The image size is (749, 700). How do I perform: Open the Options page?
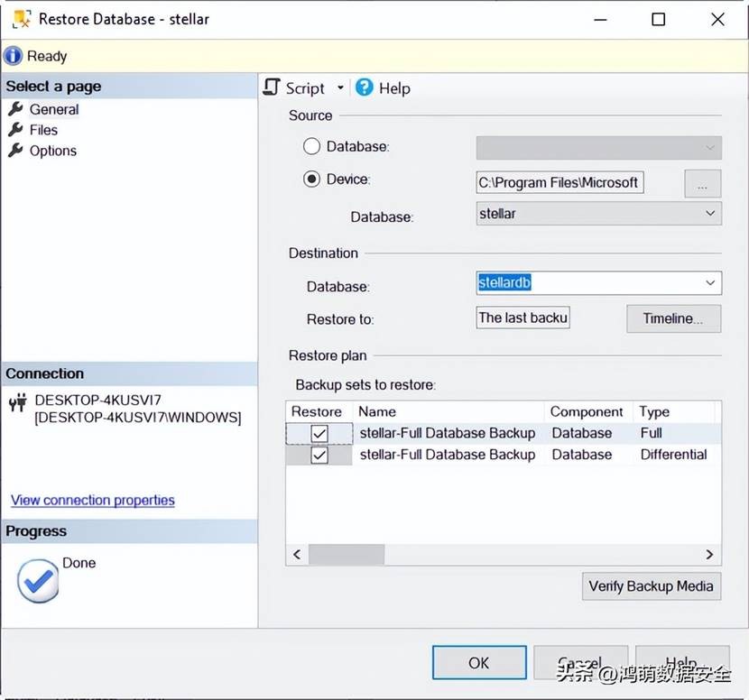coord(53,151)
